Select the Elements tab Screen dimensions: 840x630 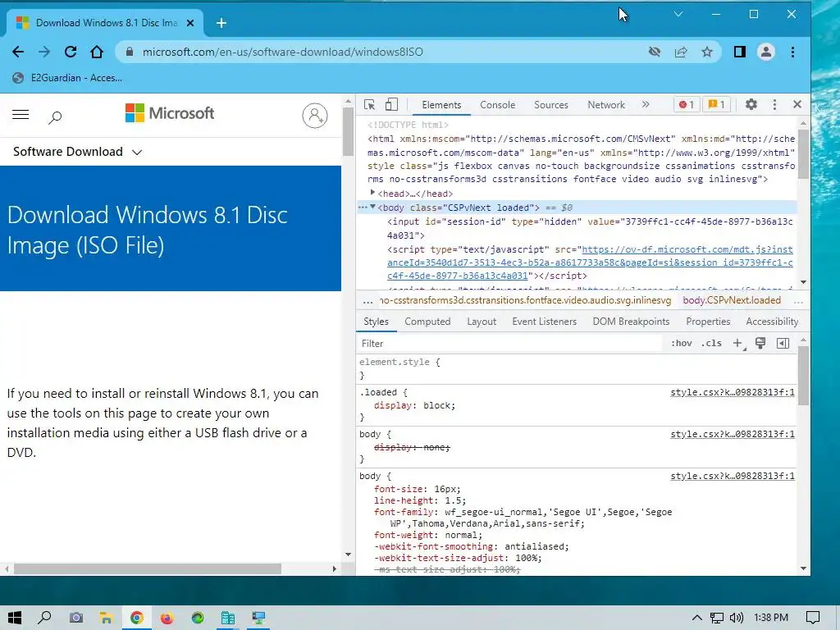[441, 105]
